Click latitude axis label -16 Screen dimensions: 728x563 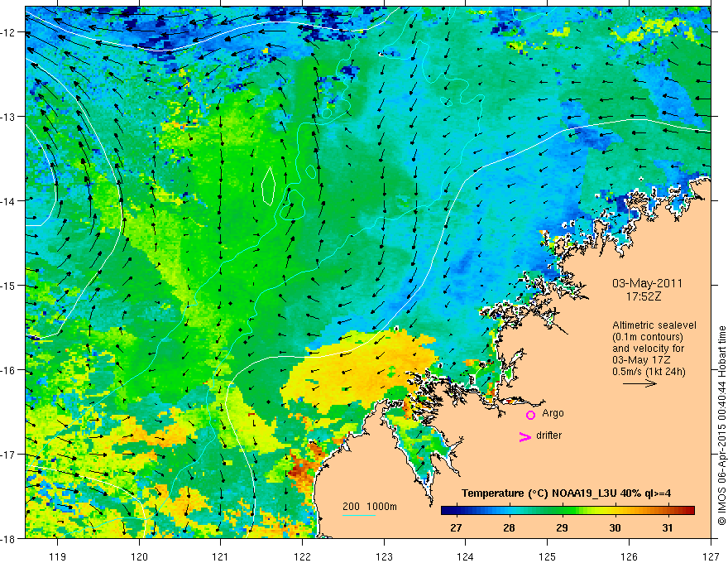8,370
